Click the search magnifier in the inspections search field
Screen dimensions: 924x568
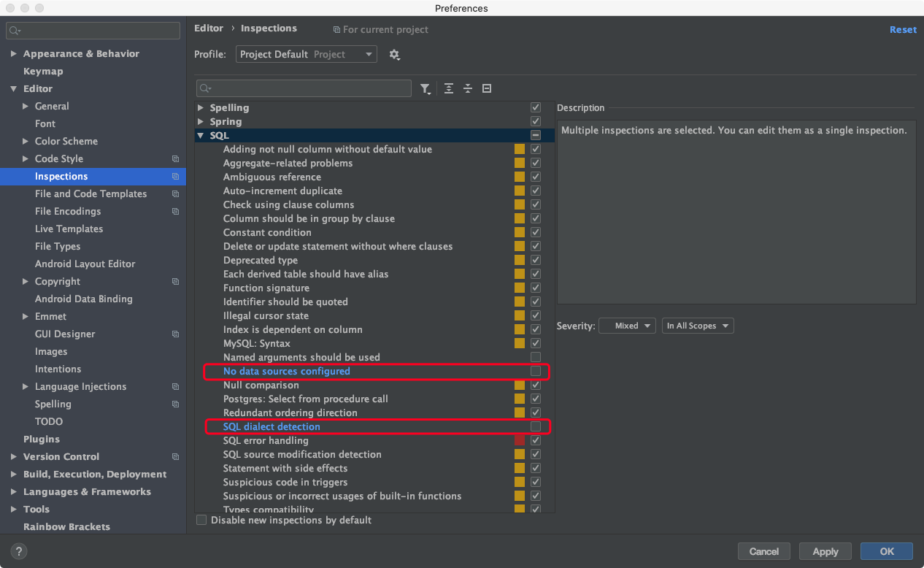click(x=206, y=89)
